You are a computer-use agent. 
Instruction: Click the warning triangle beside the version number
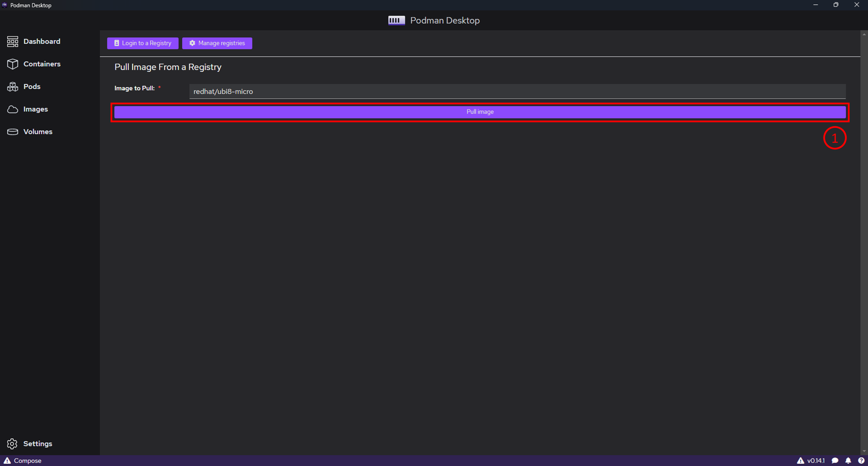(x=800, y=461)
